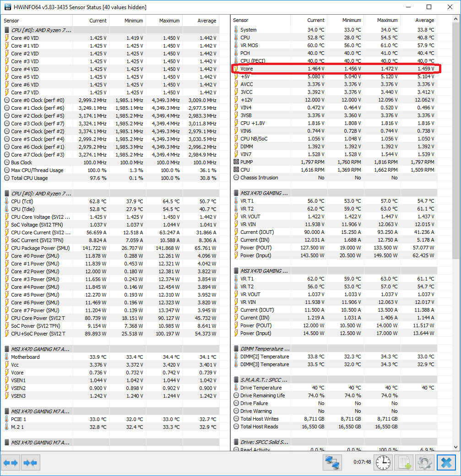Open sensor settings gear icon
The width and height of the screenshot is (461, 476).
(424, 463)
